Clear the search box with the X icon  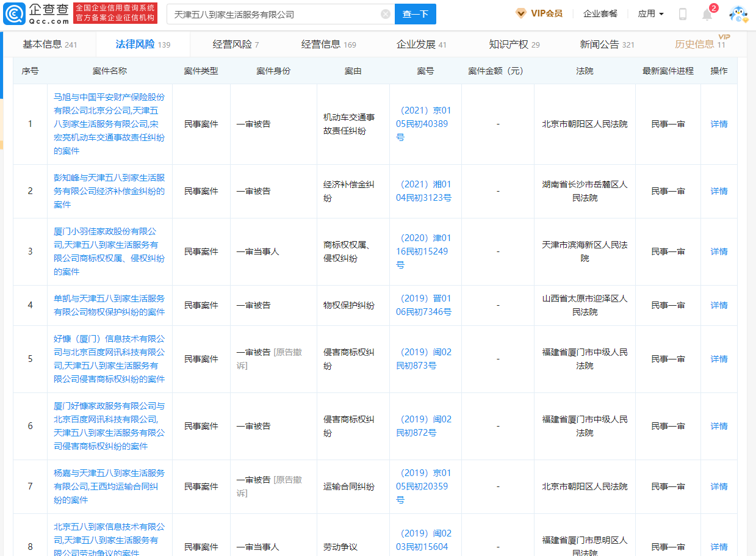coord(386,14)
